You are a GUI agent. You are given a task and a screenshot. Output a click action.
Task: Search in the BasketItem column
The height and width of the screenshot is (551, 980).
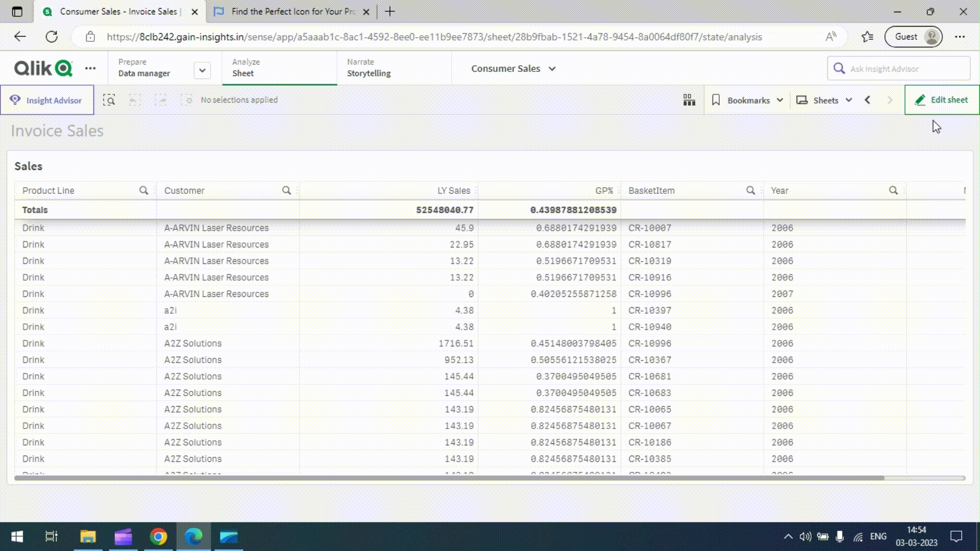point(750,190)
